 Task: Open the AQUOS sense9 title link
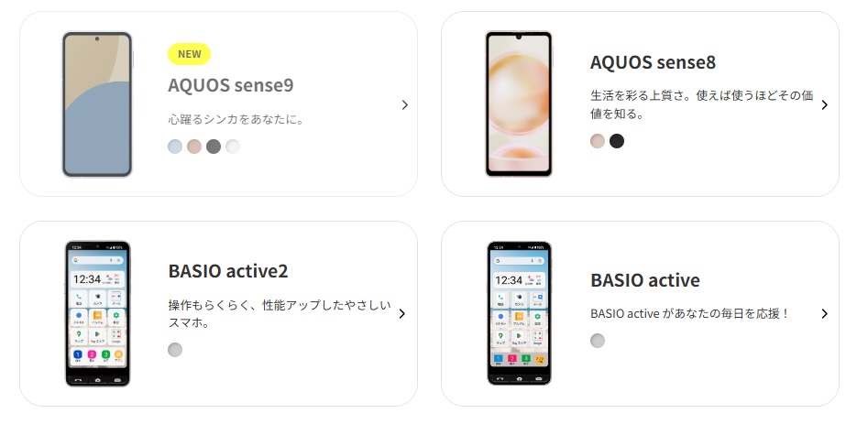coord(231,85)
